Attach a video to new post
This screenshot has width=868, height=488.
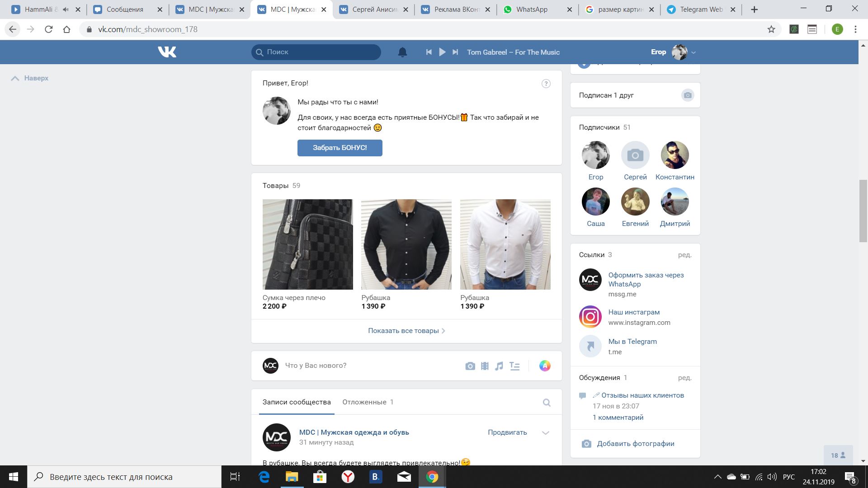[x=485, y=366]
